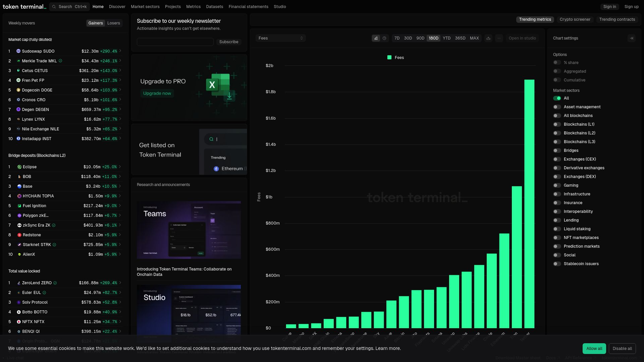Click the HYCHAIN TOPIA project icon
The width and height of the screenshot is (644, 362).
pos(19,196)
